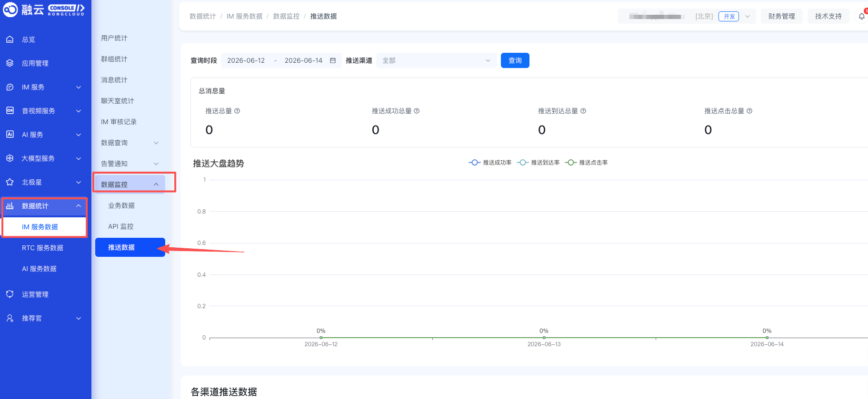
Task: Select IM 审核记录 menu item
Action: click(x=119, y=122)
